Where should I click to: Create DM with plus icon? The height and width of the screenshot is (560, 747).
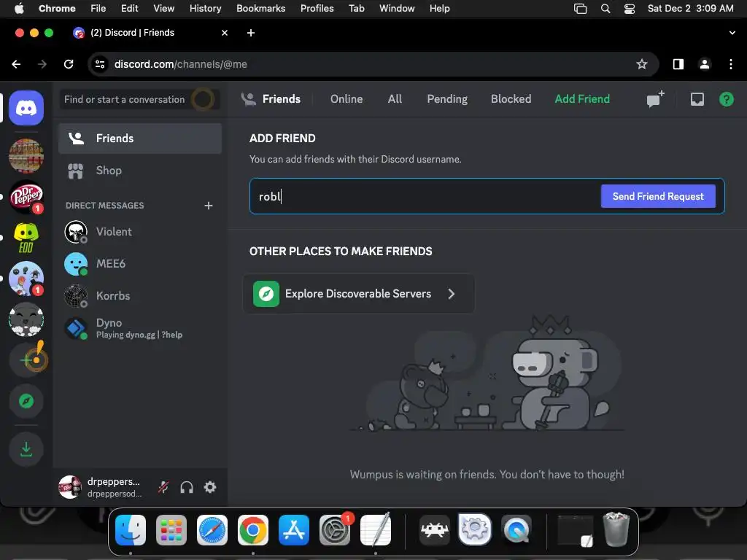pos(208,205)
